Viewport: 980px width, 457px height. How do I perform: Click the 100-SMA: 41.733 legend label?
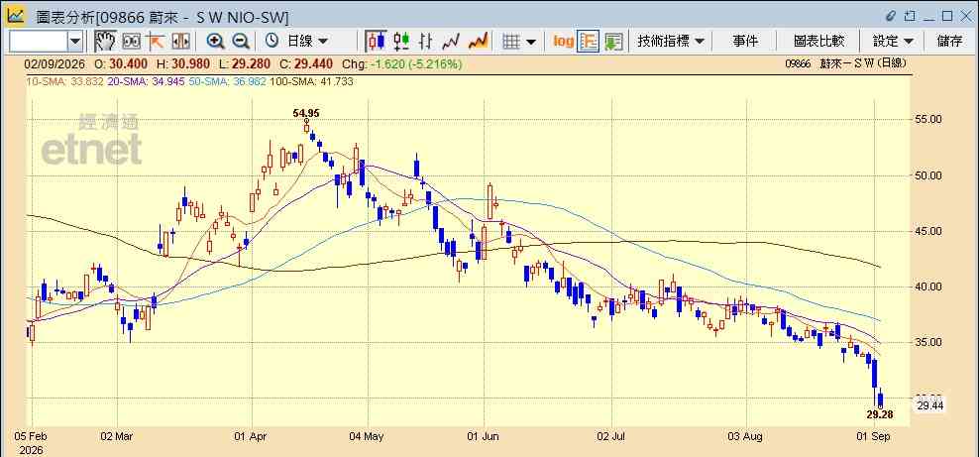point(312,81)
